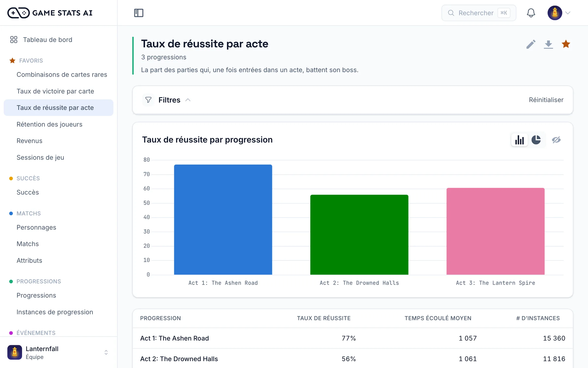Click Act 2: The Drowned Halls table row
The image size is (588, 368).
pyautogui.click(x=353, y=359)
